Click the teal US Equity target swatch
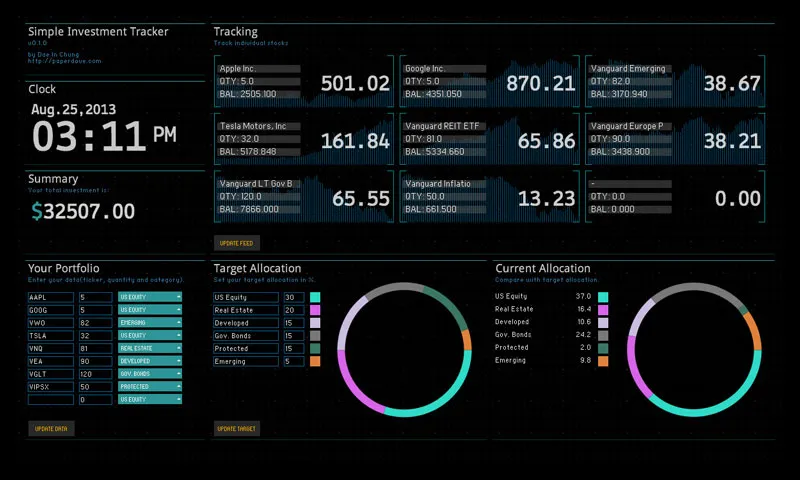Image resolution: width=800 pixels, height=480 pixels. 315,297
